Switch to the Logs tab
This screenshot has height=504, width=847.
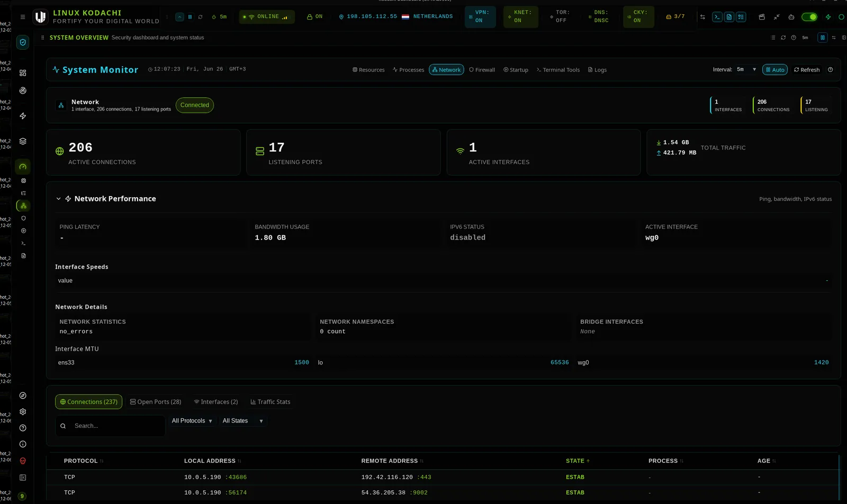(x=597, y=70)
